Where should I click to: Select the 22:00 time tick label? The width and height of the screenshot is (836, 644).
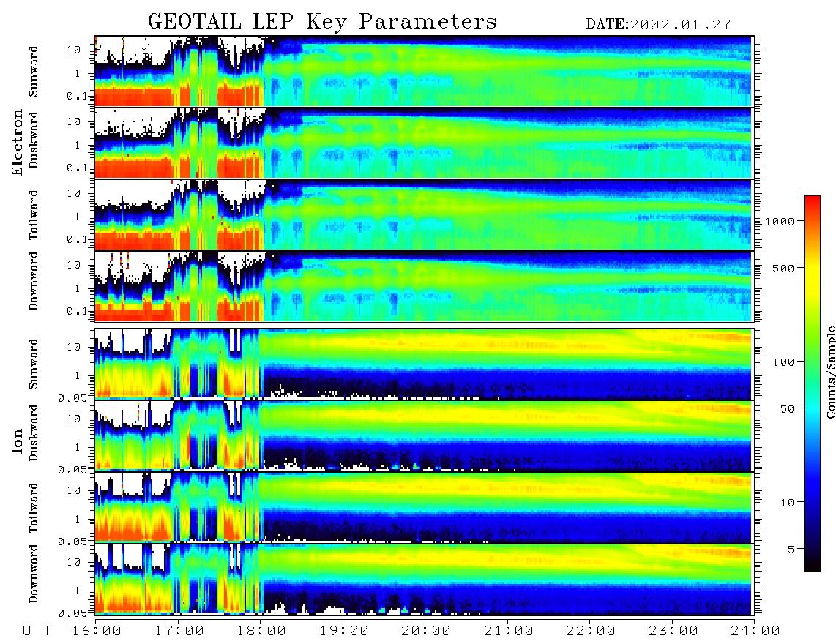(x=591, y=631)
